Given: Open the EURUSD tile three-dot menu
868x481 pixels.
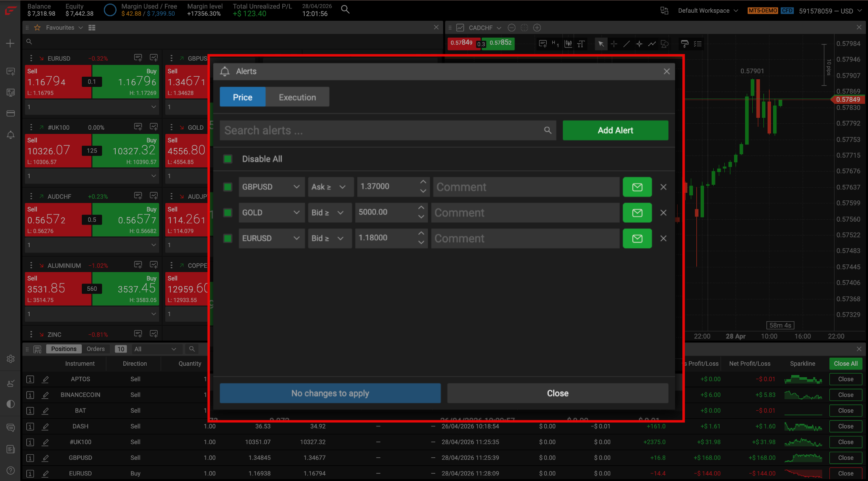Looking at the screenshot, I should 31,58.
